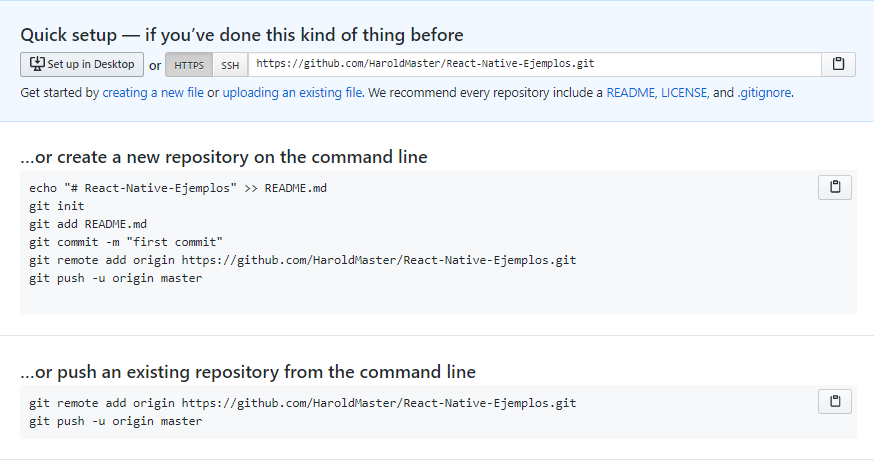
Task: Click the git add README.md line
Action: click(88, 224)
